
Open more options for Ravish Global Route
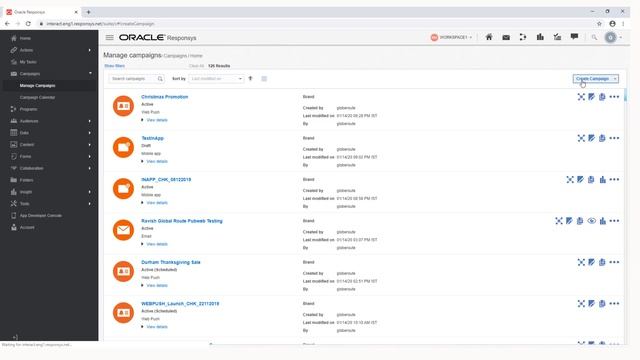[x=614, y=221]
